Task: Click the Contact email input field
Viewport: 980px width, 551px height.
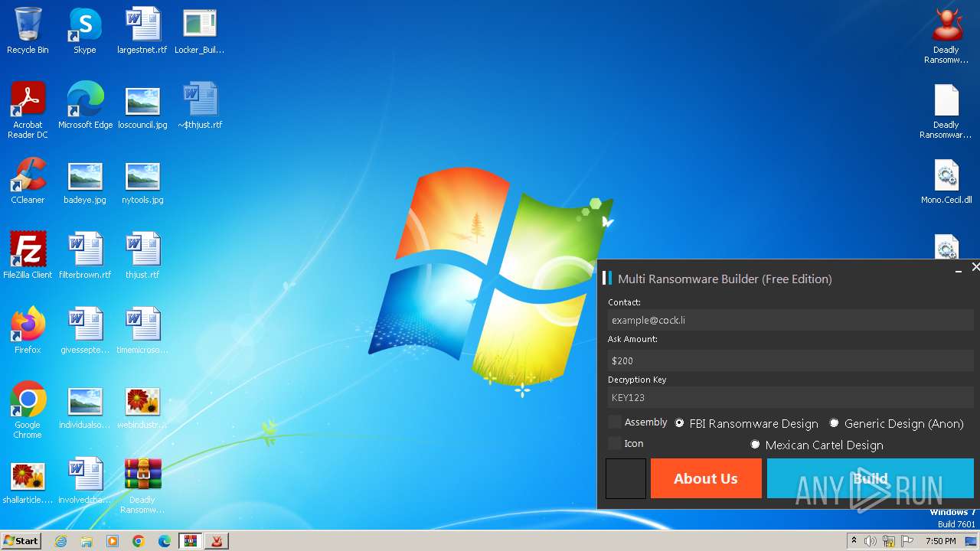Action: point(790,320)
